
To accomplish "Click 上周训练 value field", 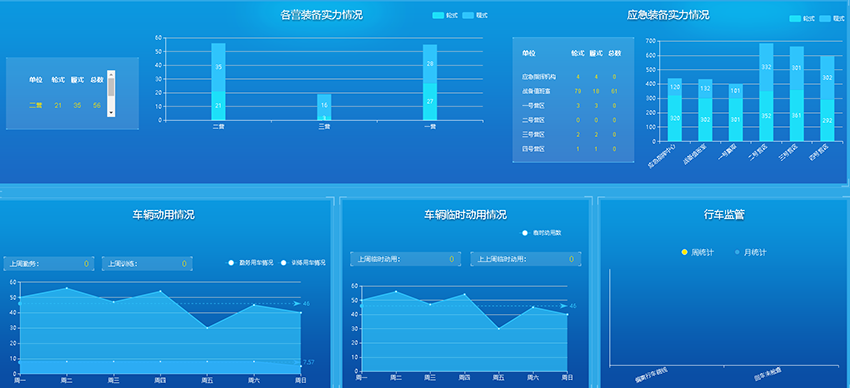I will (147, 264).
